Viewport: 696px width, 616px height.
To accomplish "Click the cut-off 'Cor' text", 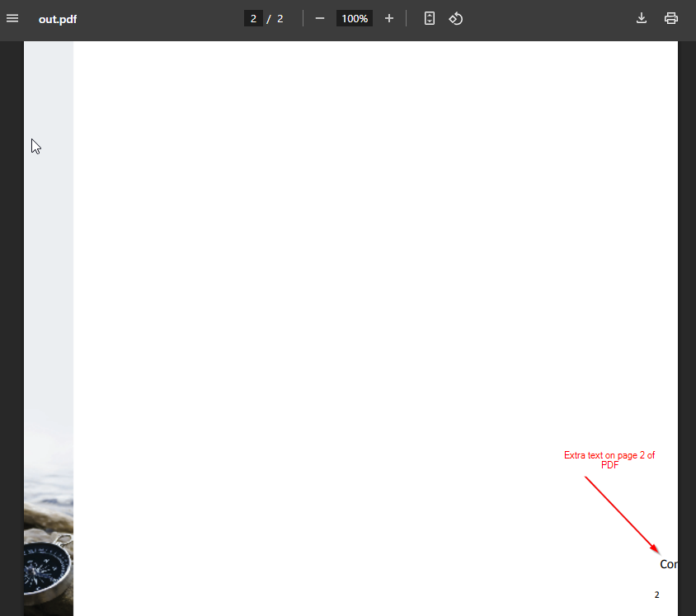I will pyautogui.click(x=668, y=565).
